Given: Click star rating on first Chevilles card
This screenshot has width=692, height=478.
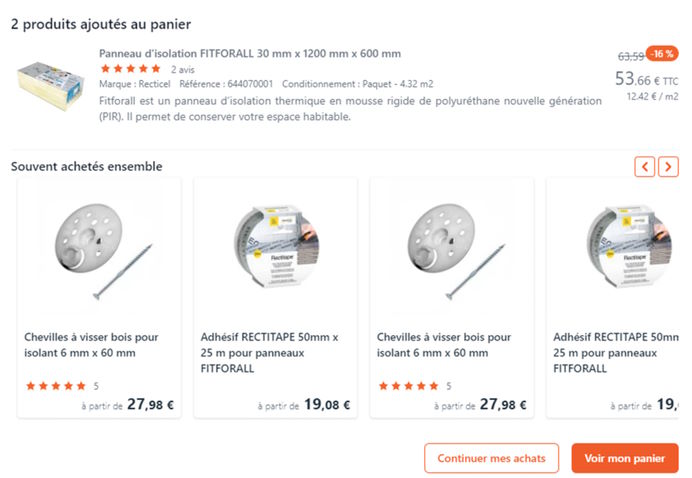Looking at the screenshot, I should tap(56, 386).
